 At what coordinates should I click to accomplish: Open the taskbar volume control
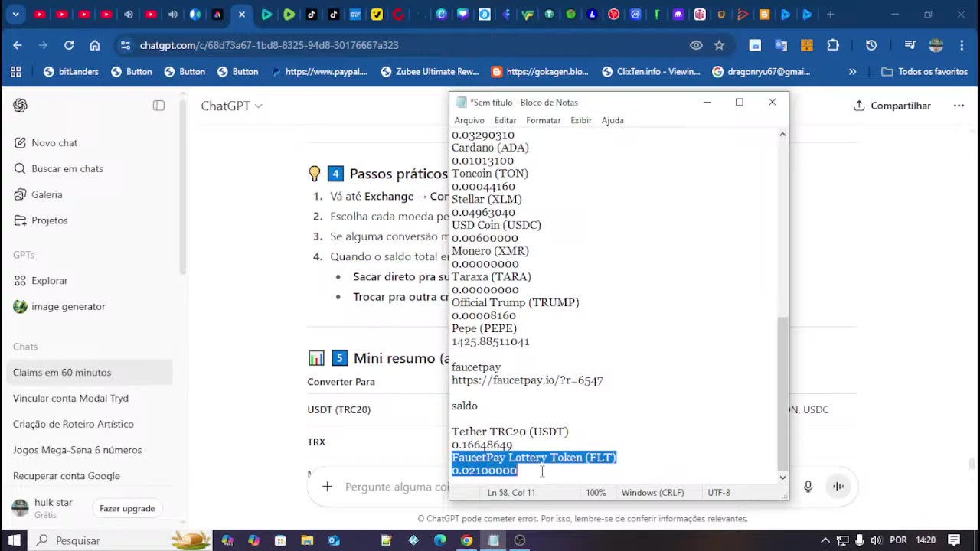(876, 540)
